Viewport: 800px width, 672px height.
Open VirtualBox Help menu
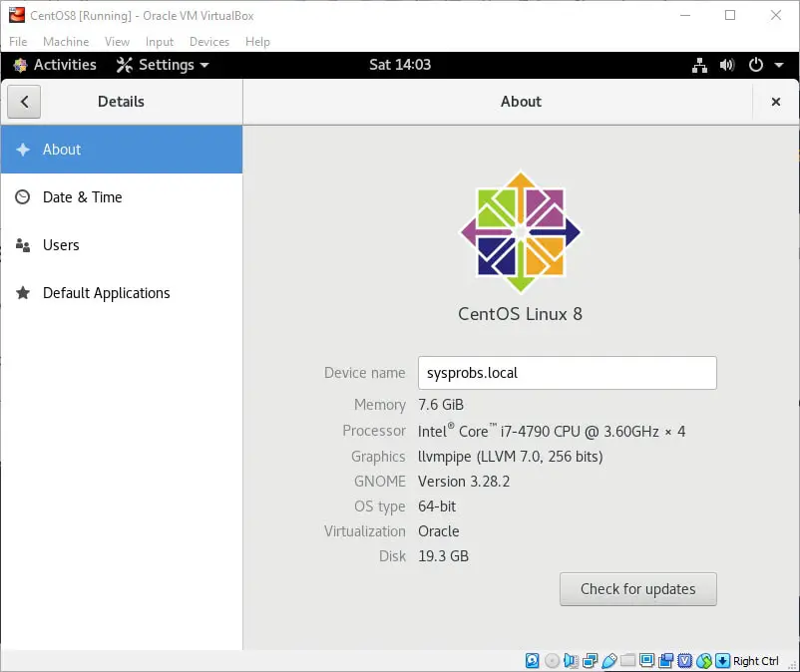257,42
